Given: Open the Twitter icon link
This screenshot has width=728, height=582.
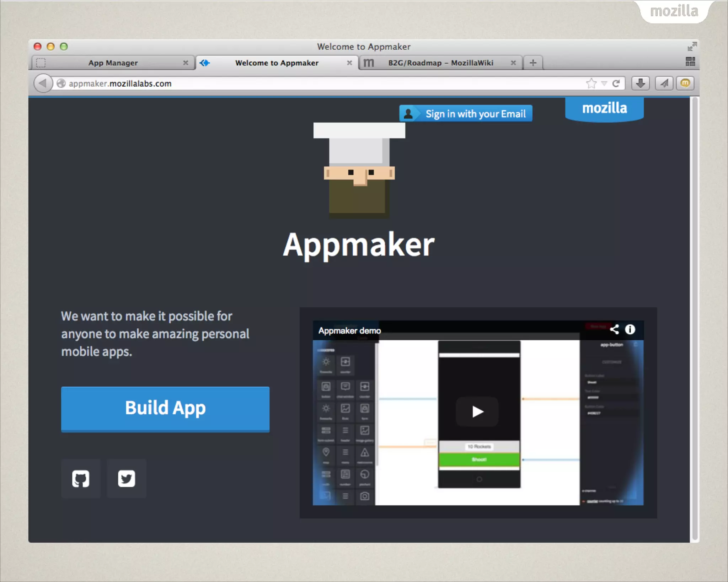Looking at the screenshot, I should click(126, 479).
